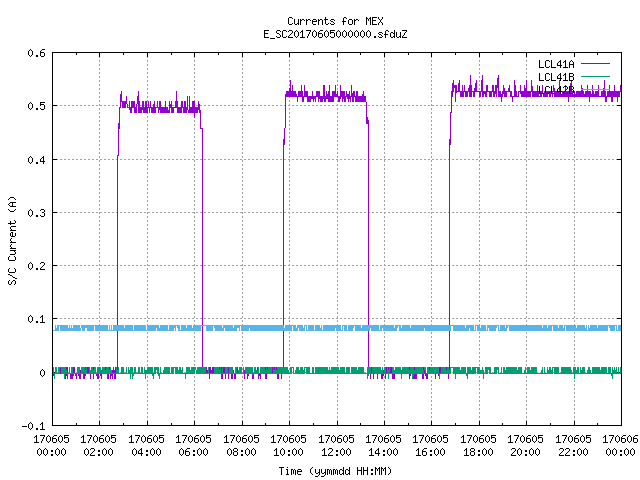Image resolution: width=640 pixels, height=480 pixels.
Task: Click the first purple LCL41A plateau near 04:00
Action: [160, 108]
